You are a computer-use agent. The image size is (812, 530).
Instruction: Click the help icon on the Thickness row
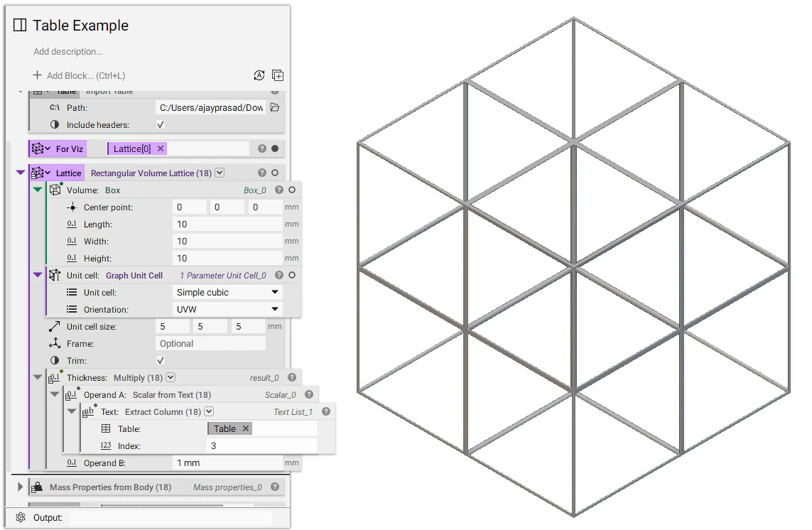coord(292,378)
